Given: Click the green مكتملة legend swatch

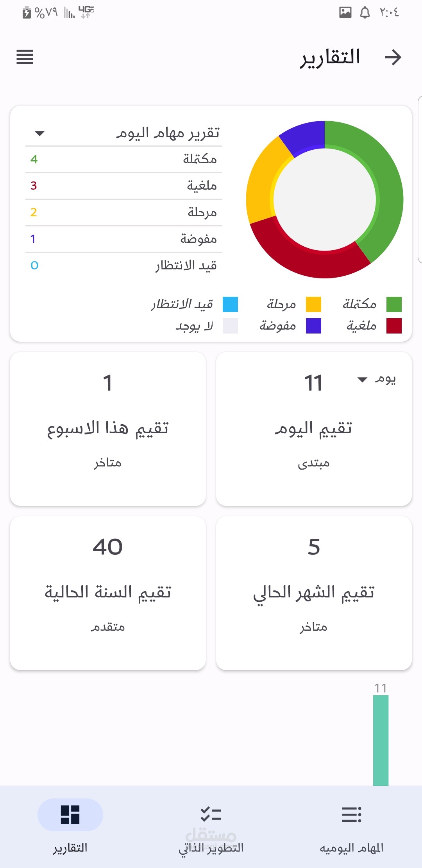Looking at the screenshot, I should 394,304.
